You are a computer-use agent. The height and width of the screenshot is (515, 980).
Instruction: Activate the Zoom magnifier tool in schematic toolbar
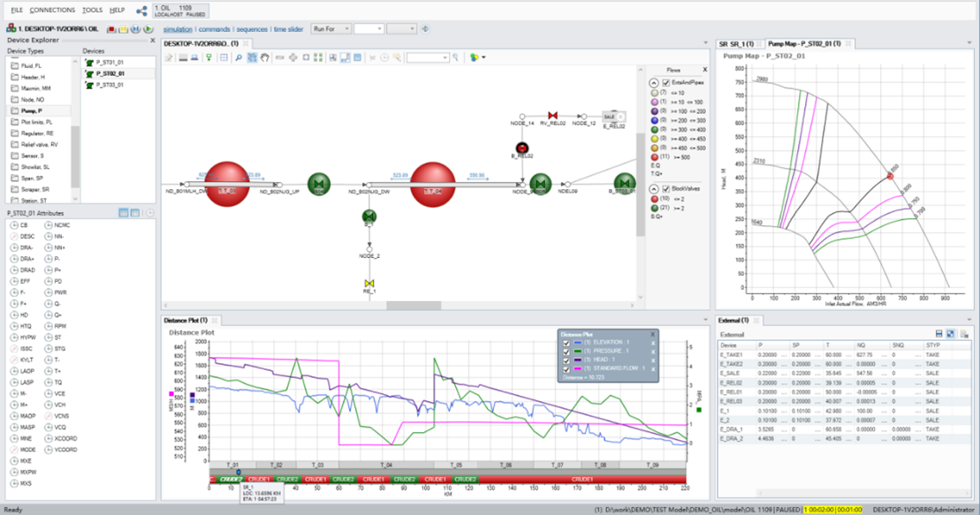click(238, 57)
